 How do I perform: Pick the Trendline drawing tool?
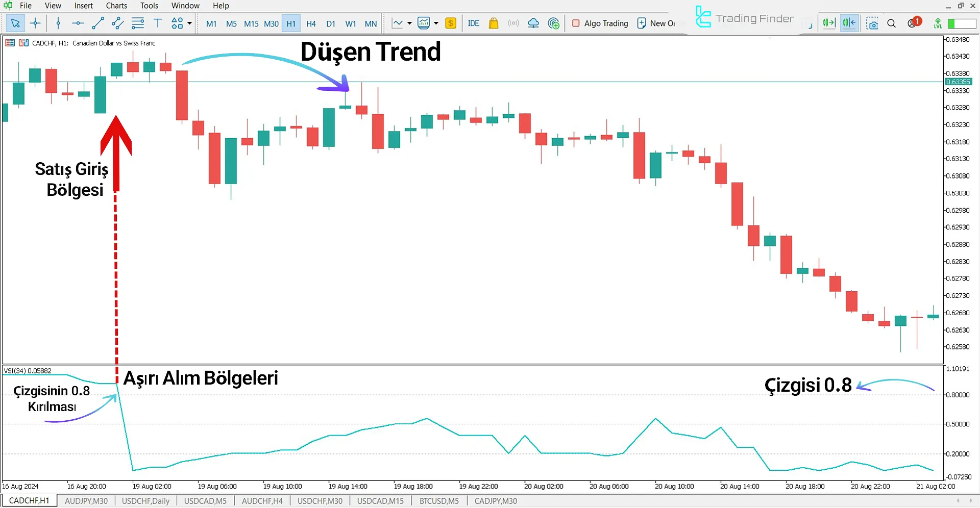click(x=98, y=23)
